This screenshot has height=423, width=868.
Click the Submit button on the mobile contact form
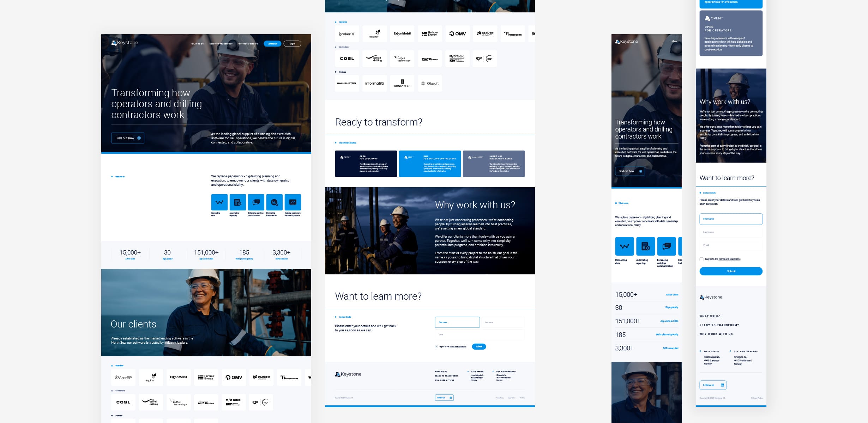pos(731,271)
